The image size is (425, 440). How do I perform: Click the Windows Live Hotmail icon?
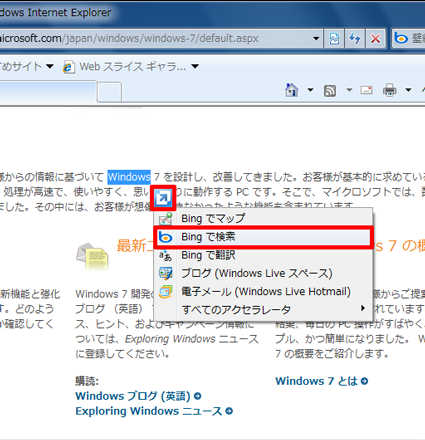tap(166, 292)
